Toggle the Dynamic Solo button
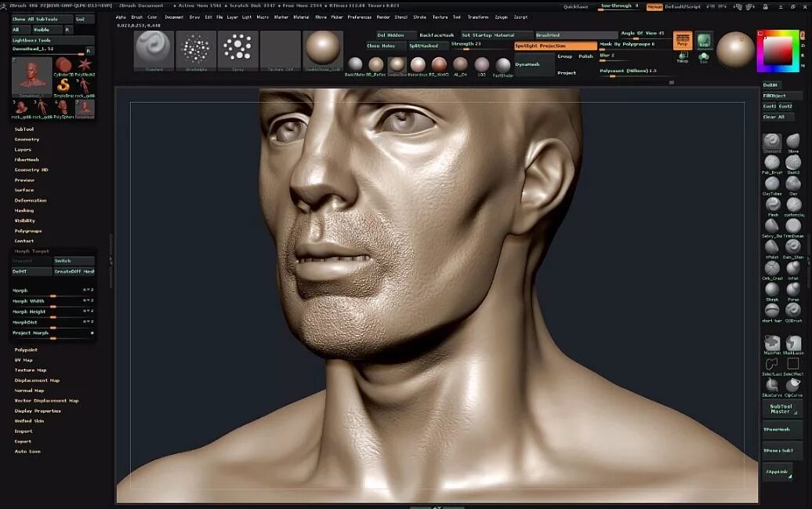Viewport: 812px width, 509px height. point(704,41)
